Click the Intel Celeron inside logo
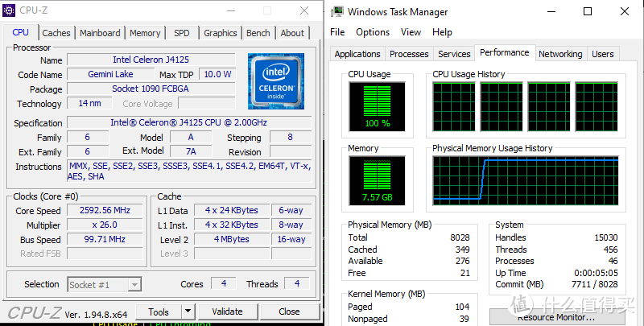The image size is (644, 326). (x=275, y=80)
